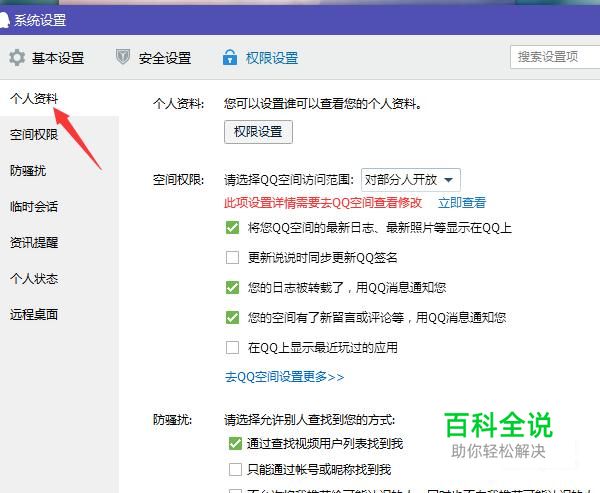Open 个人状态 sidebar entry
600x493 pixels.
point(34,278)
